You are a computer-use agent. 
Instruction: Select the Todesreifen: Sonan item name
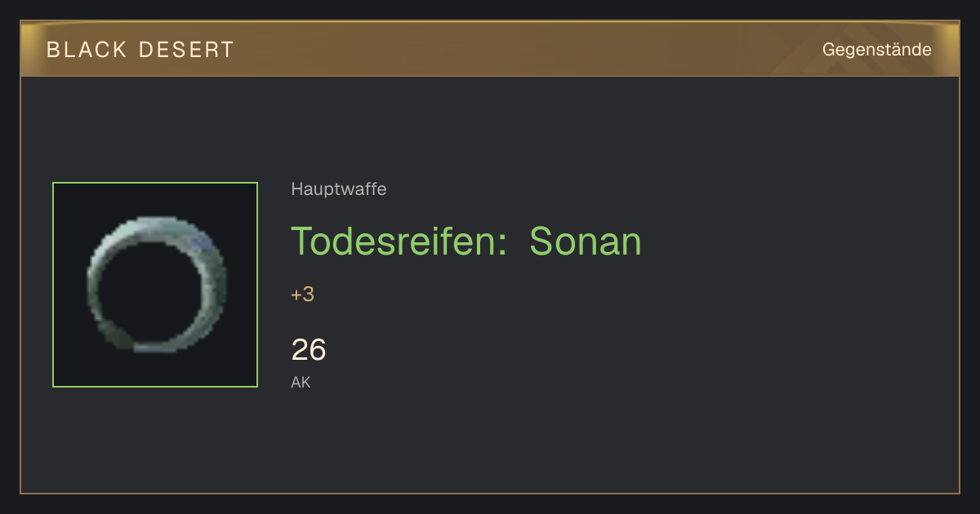pos(466,241)
